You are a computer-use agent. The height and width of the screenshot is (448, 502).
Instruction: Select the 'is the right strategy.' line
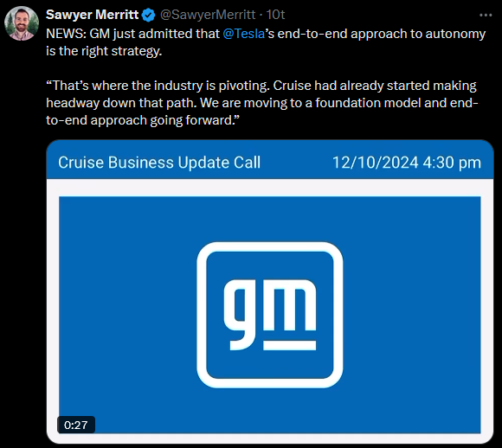click(x=104, y=51)
